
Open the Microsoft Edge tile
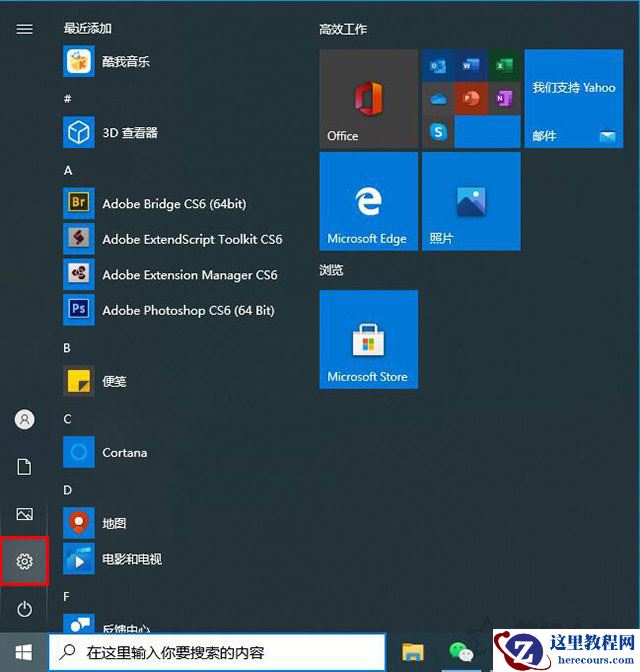coord(369,201)
